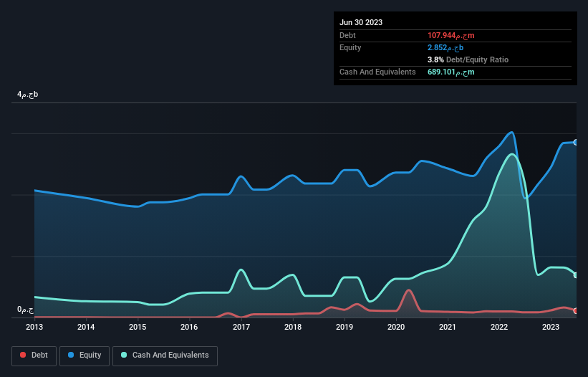The image size is (588, 377).
Task: Click the Debt value 107.944 in tooltip
Action: point(450,35)
